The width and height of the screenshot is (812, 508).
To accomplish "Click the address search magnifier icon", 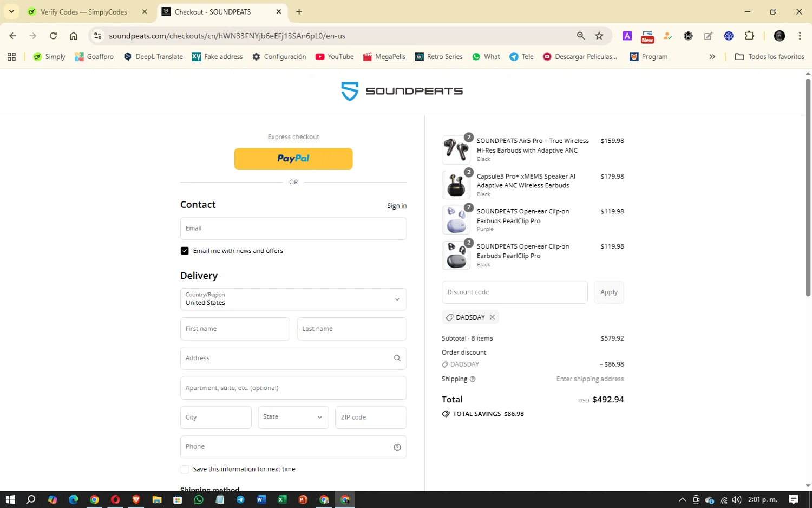I will coord(397,358).
